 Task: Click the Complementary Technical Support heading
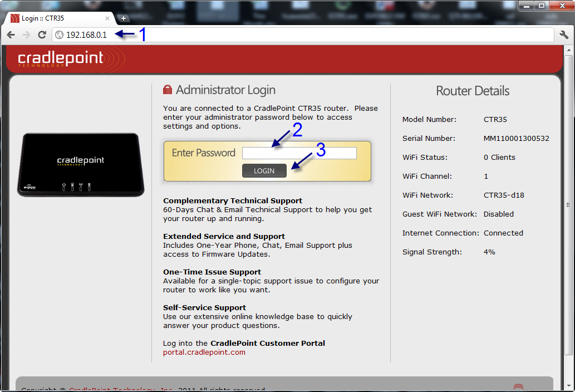(233, 201)
